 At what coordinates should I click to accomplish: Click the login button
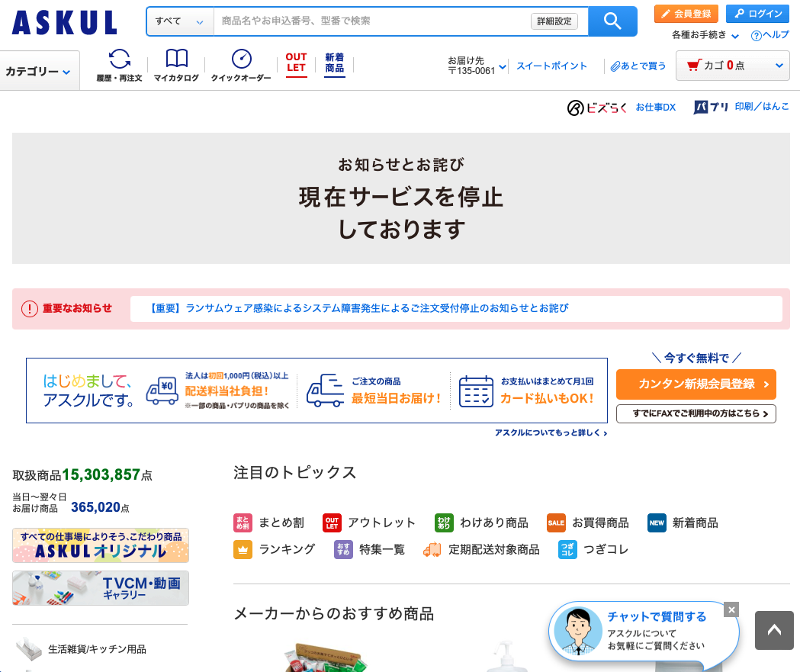(x=757, y=14)
